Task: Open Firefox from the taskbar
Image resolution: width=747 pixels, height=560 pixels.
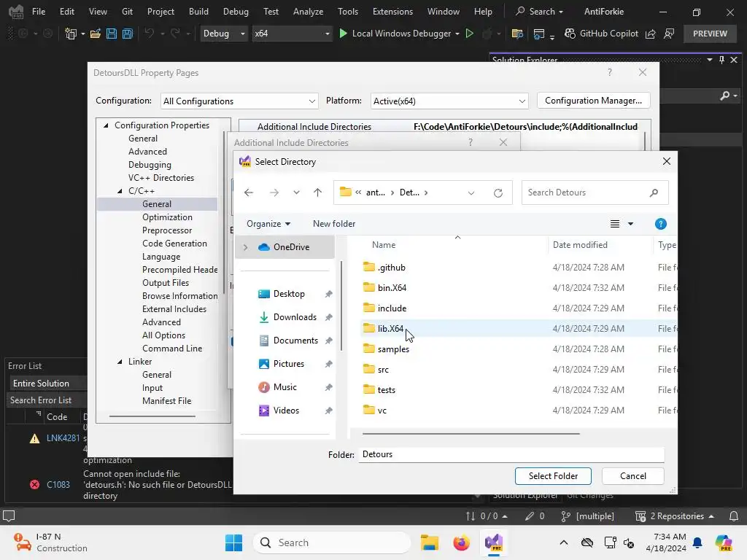Action: tap(461, 542)
